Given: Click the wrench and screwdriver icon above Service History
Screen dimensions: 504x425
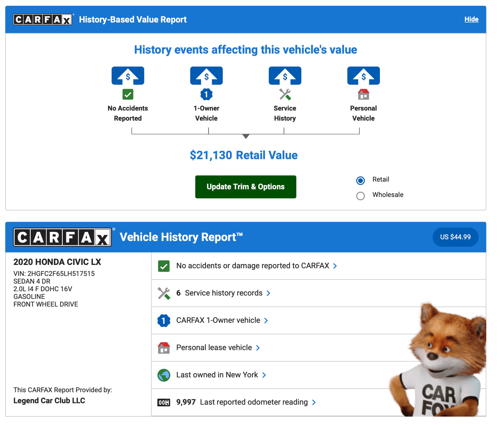Looking at the screenshot, I should [285, 94].
